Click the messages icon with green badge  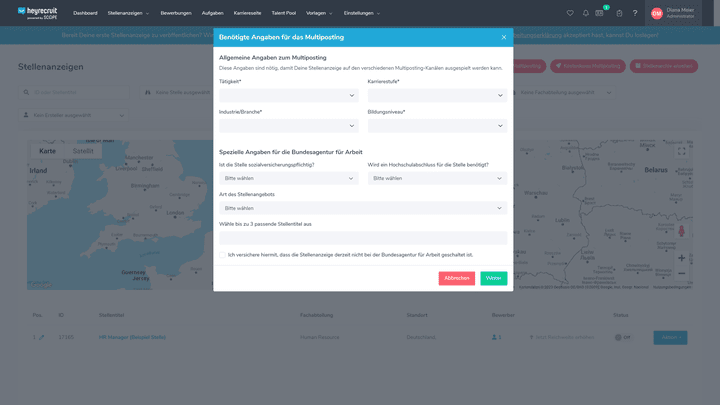pos(601,13)
